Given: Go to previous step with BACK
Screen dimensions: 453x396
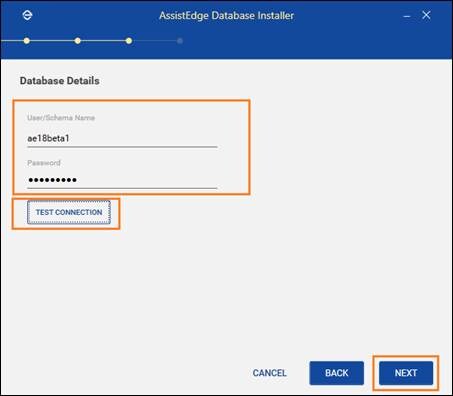Looking at the screenshot, I should [336, 373].
